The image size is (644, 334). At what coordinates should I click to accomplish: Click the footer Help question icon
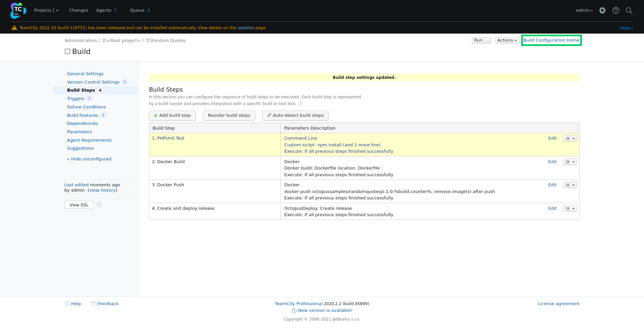click(67, 303)
